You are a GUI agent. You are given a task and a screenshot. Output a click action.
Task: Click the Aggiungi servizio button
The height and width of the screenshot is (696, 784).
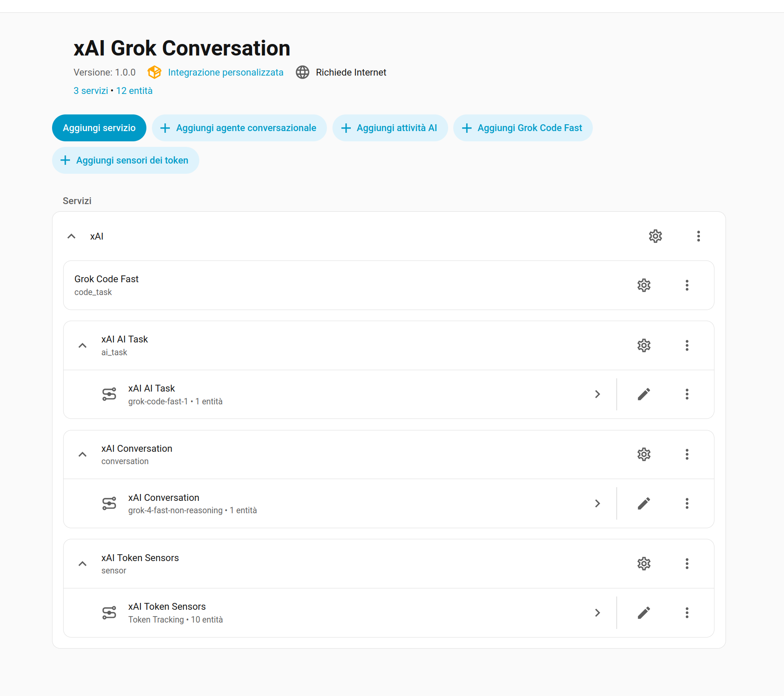click(99, 128)
